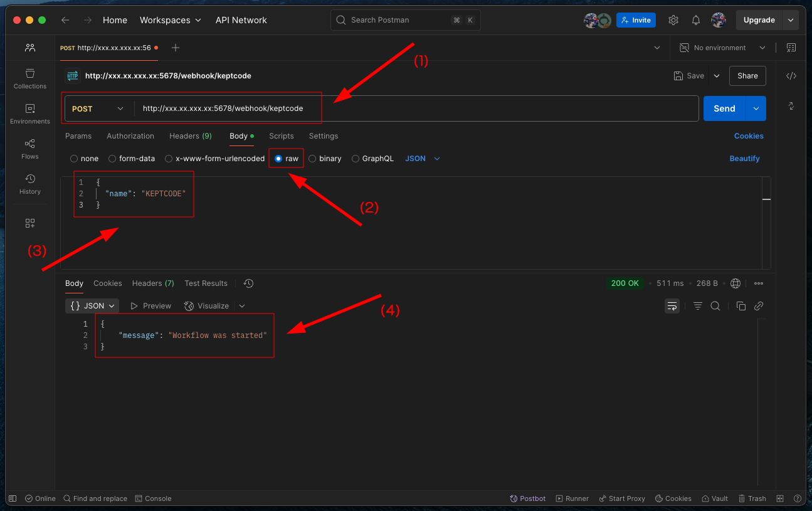Open the Collections sidebar panel

pos(30,79)
